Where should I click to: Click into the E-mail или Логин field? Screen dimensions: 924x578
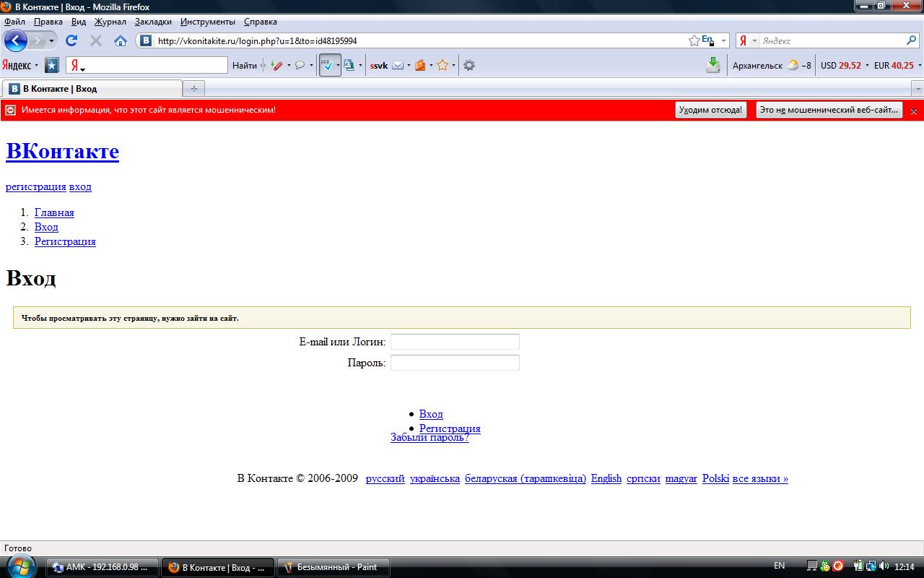[x=455, y=342]
